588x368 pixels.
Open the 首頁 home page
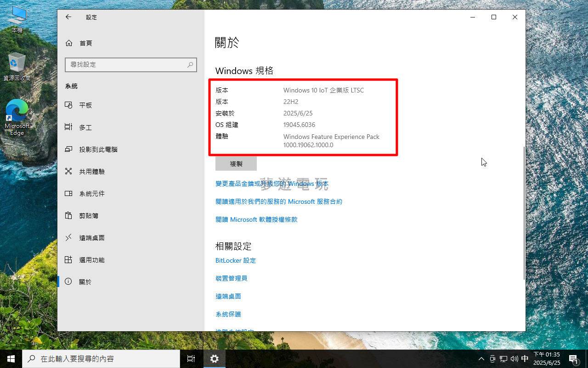tap(85, 43)
